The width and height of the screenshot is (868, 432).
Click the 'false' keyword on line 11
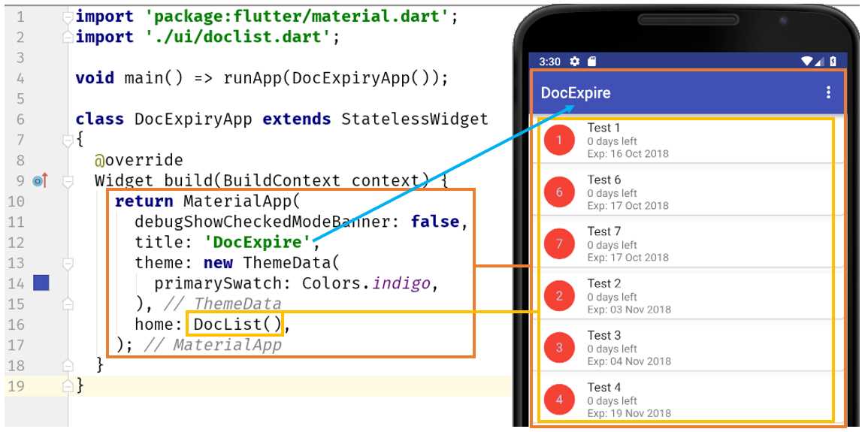click(435, 222)
